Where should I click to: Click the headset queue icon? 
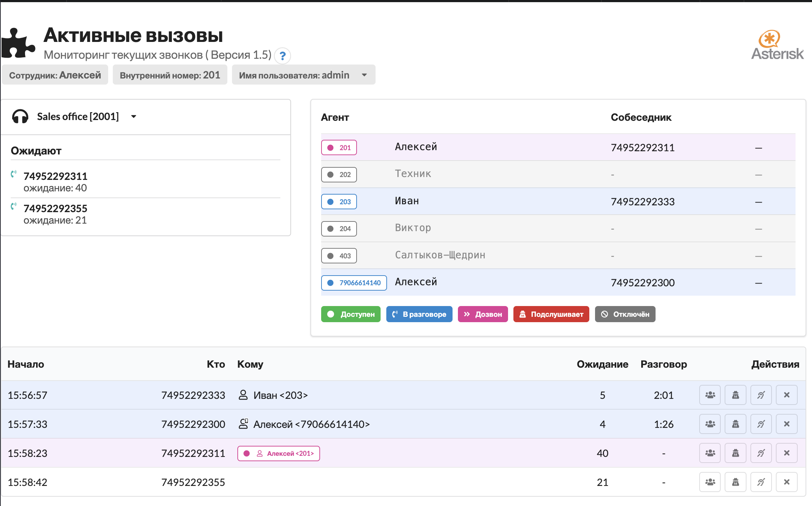20,116
